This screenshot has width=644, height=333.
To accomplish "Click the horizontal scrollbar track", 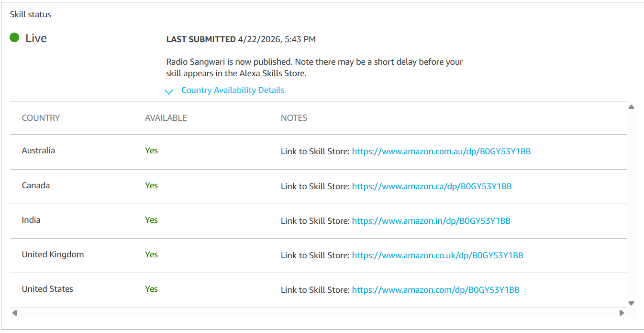I will 318,313.
